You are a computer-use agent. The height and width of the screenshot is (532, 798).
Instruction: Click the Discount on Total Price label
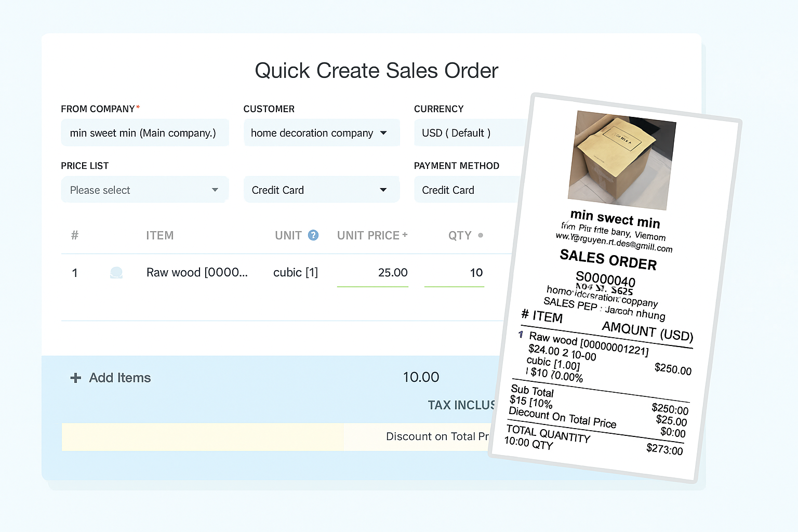pyautogui.click(x=438, y=437)
